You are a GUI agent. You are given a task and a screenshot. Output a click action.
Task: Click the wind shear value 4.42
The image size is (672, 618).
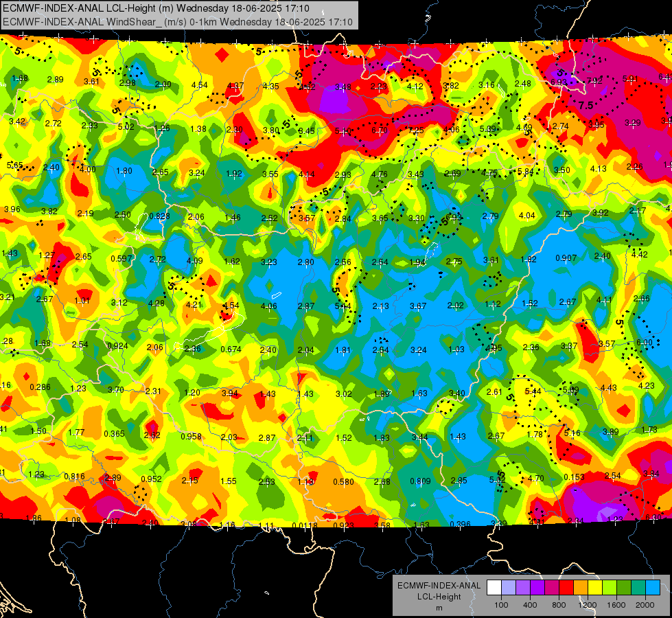(x=640, y=255)
